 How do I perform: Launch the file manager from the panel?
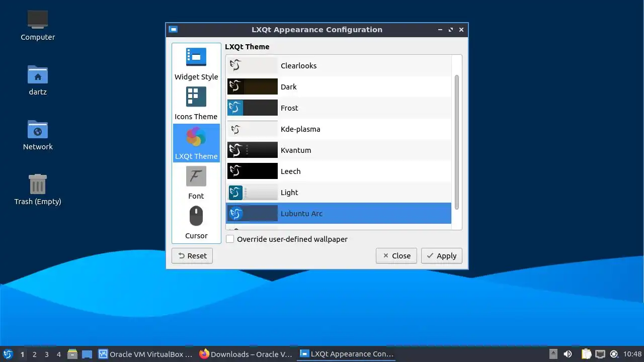coord(72,354)
